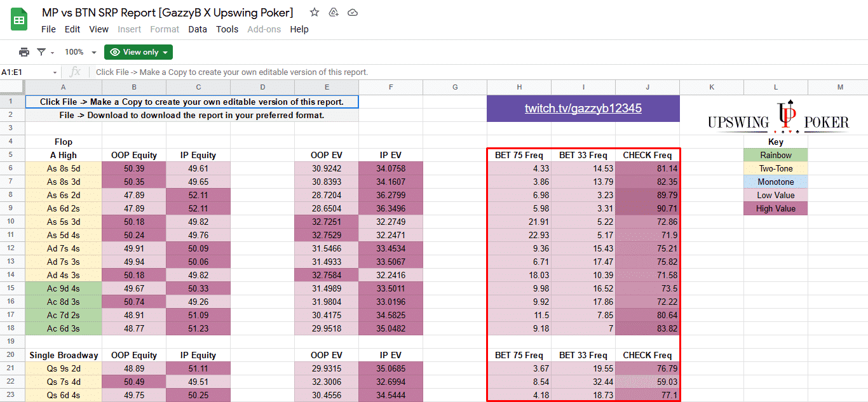868x402 pixels.
Task: Star this spreadsheet
Action: [314, 12]
